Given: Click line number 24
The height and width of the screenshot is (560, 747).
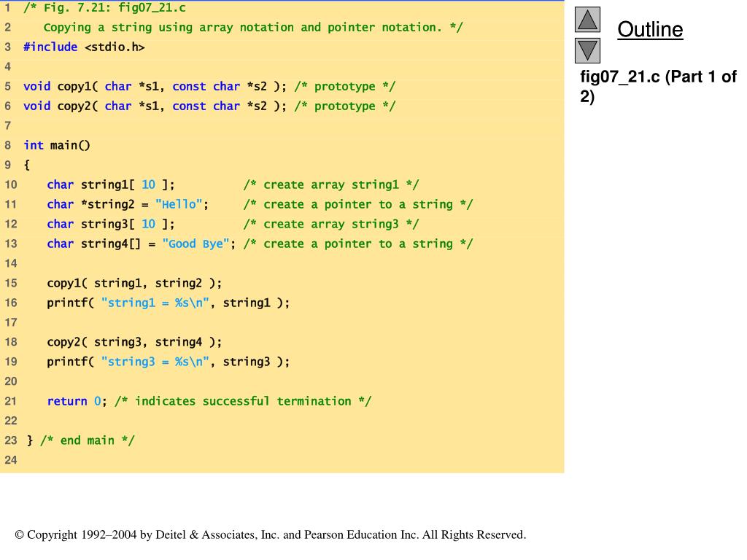Looking at the screenshot, I should coord(10,461).
